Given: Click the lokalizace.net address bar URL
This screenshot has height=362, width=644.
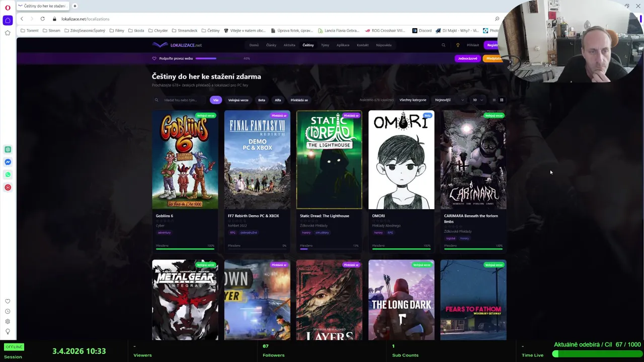Looking at the screenshot, I should 86,19.
